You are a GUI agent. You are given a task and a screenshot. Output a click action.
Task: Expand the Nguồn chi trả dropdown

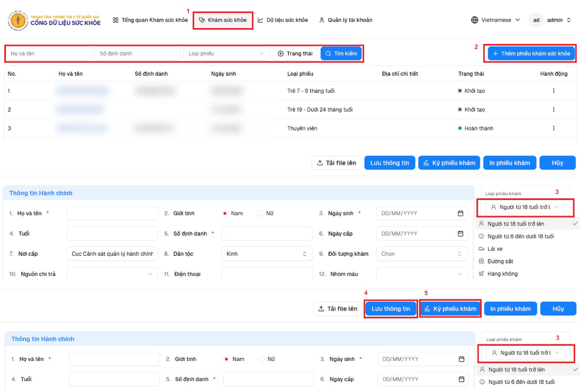tap(112, 274)
